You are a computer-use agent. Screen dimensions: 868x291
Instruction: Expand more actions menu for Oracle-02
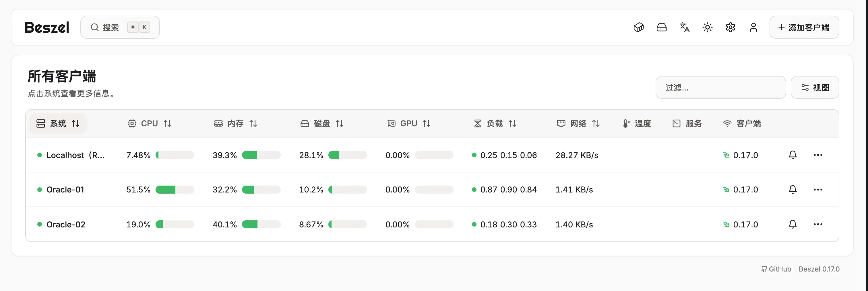coord(818,224)
